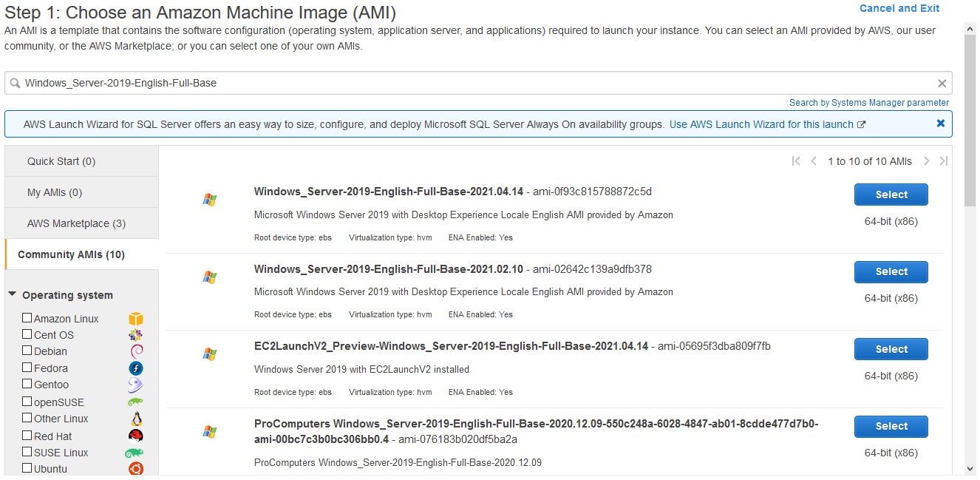This screenshot has height=480, width=980.
Task: Click the openSUSE chameleon icon
Action: [x=136, y=402]
